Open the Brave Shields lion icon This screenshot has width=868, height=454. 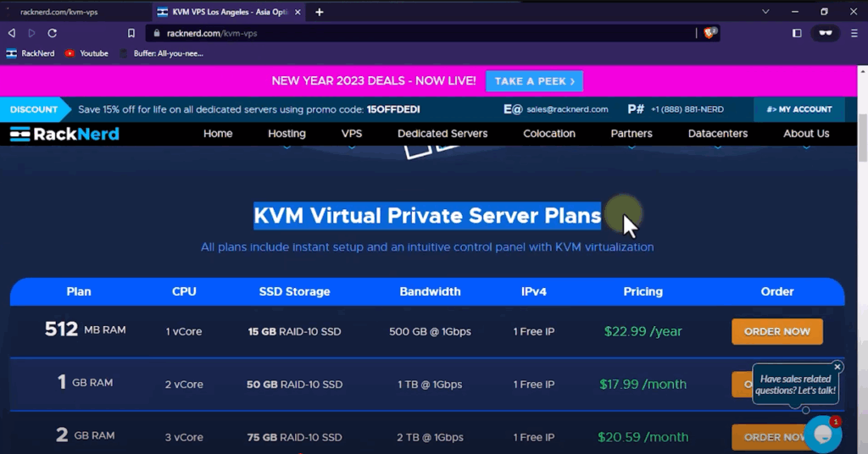point(710,33)
